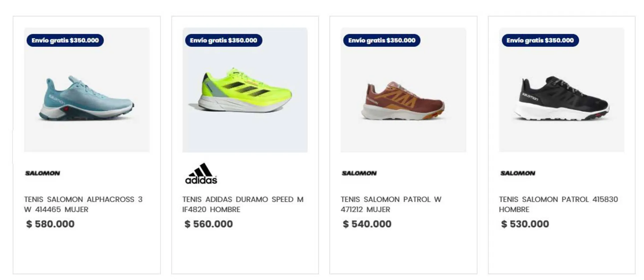Click Envío gratis badge on brown Patrol W
The width and height of the screenshot is (644, 280).
tap(382, 41)
